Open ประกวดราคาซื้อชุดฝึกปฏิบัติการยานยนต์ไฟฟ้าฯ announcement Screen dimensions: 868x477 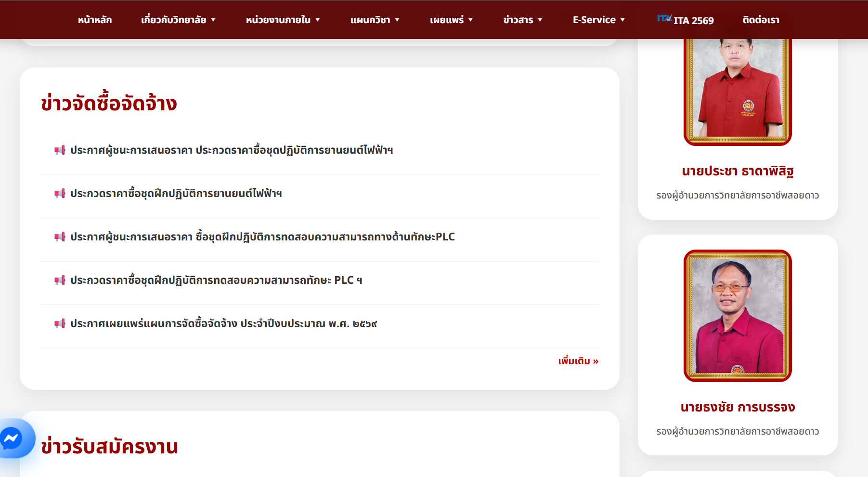pyautogui.click(x=176, y=194)
